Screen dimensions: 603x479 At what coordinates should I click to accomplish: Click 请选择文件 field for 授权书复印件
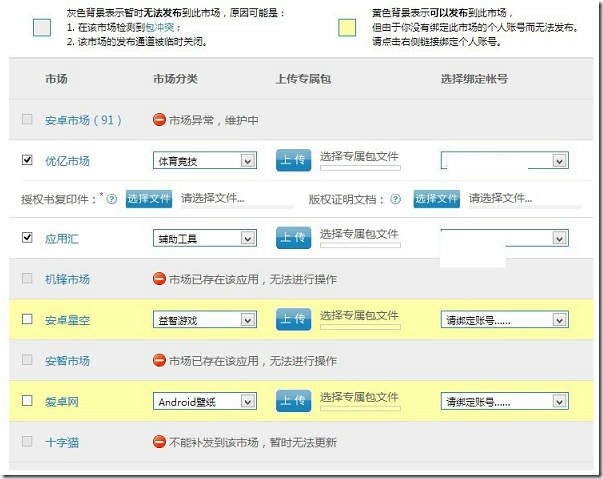237,199
